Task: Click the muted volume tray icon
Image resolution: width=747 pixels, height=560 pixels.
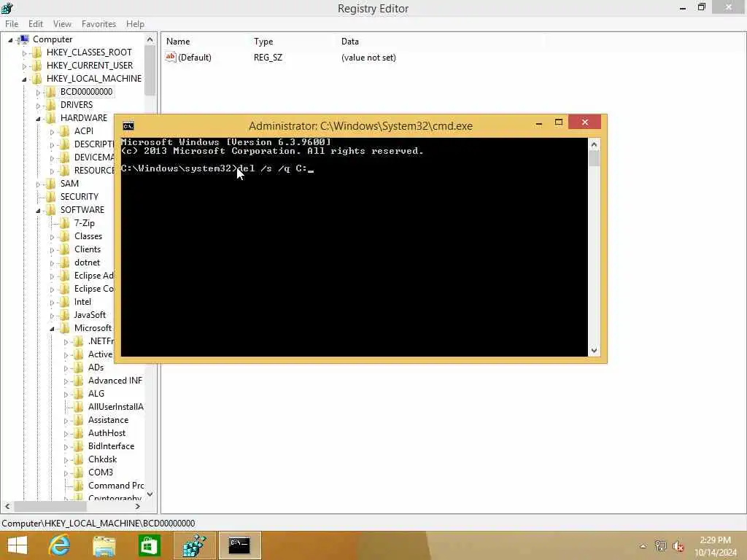Action: (678, 546)
